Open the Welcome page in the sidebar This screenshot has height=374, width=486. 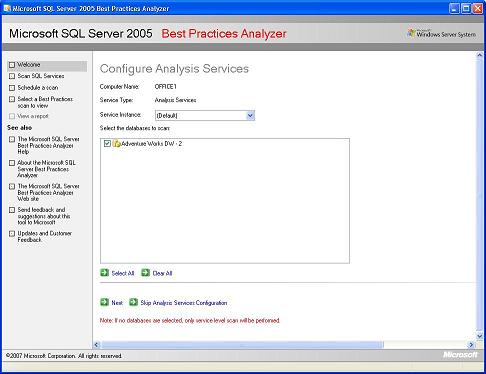[29, 65]
